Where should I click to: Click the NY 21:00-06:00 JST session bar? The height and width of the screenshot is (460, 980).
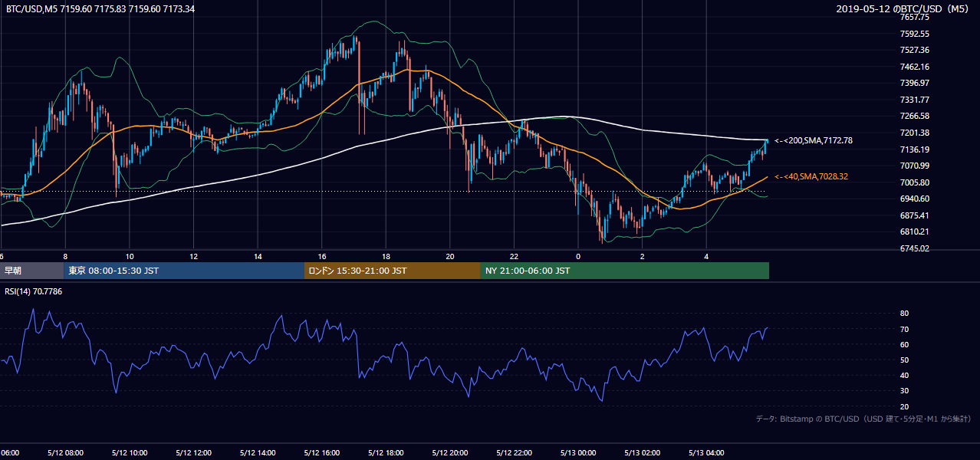[x=625, y=271]
